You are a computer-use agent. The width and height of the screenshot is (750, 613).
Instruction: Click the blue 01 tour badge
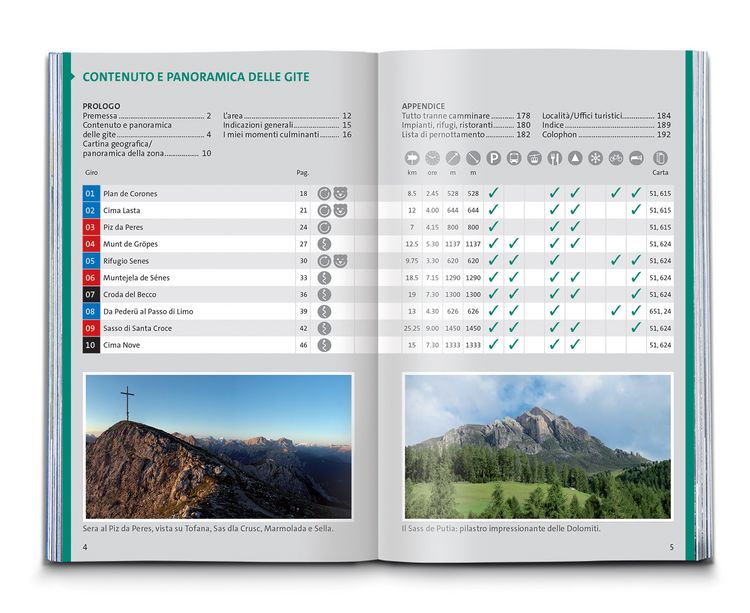click(91, 194)
